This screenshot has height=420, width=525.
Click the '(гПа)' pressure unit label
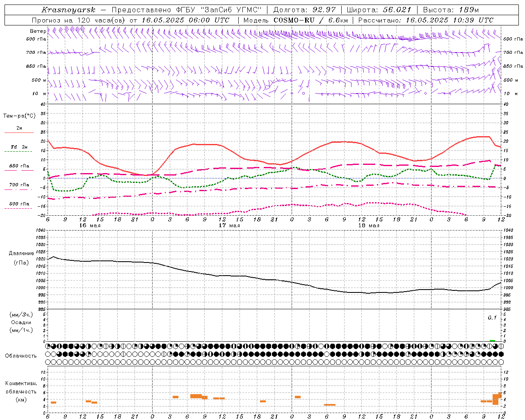pyautogui.click(x=21, y=262)
